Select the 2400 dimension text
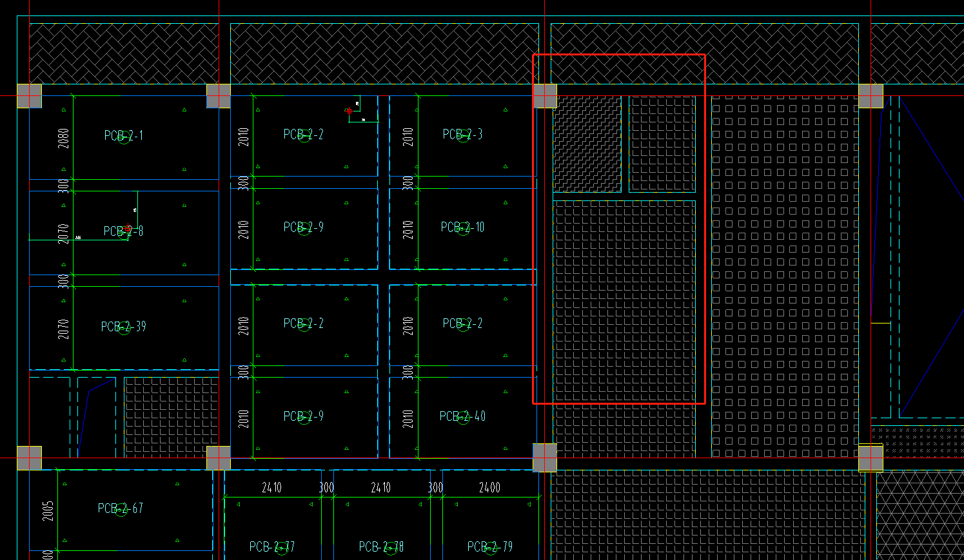The image size is (964, 560). click(489, 487)
